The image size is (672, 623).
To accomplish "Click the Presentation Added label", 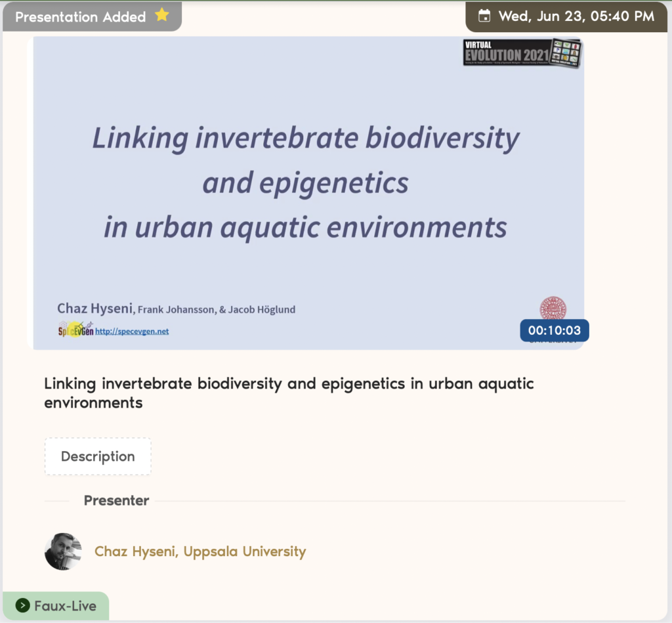I will tap(80, 17).
